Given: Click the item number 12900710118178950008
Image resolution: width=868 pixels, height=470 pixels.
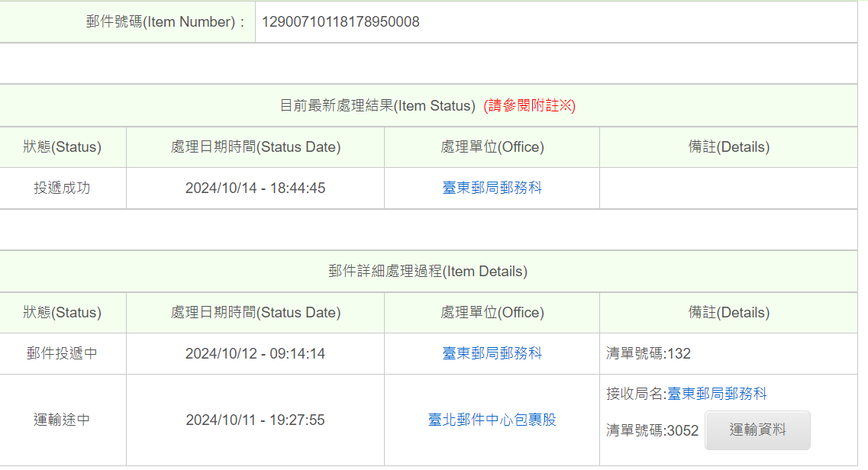Looking at the screenshot, I should (340, 22).
